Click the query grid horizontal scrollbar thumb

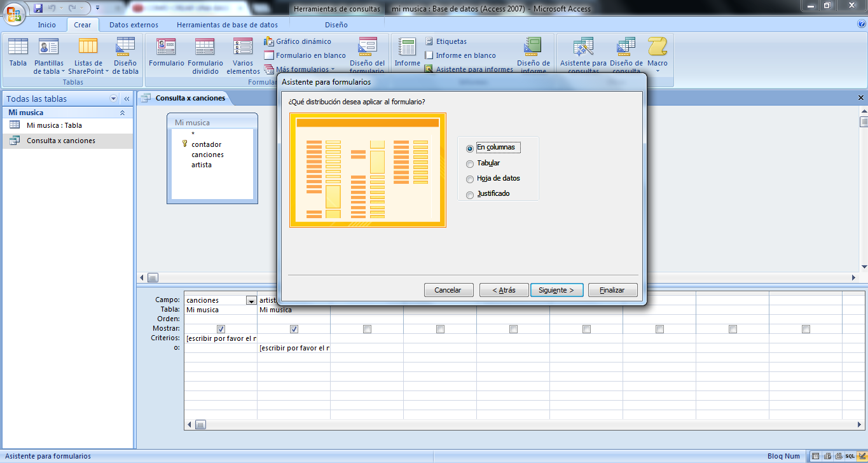click(200, 424)
